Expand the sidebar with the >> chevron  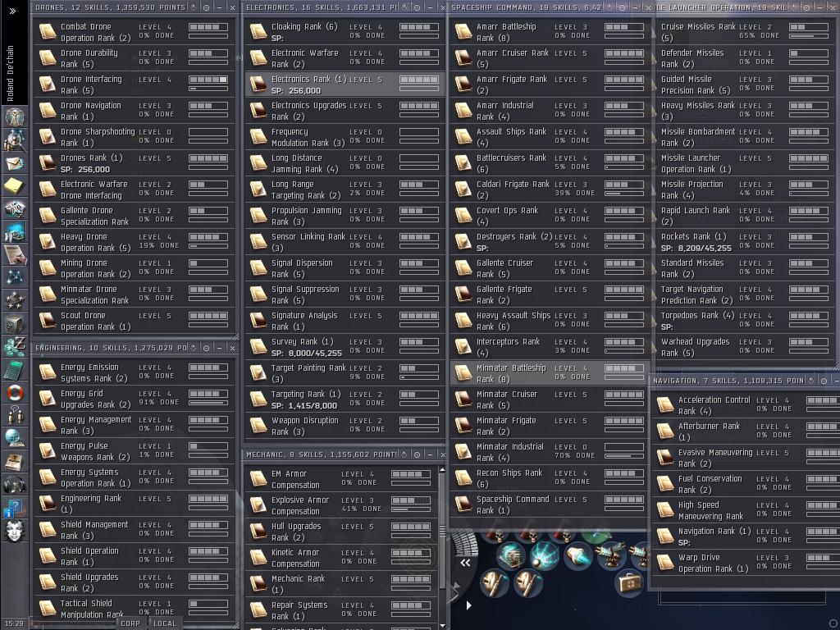pyautogui.click(x=13, y=11)
